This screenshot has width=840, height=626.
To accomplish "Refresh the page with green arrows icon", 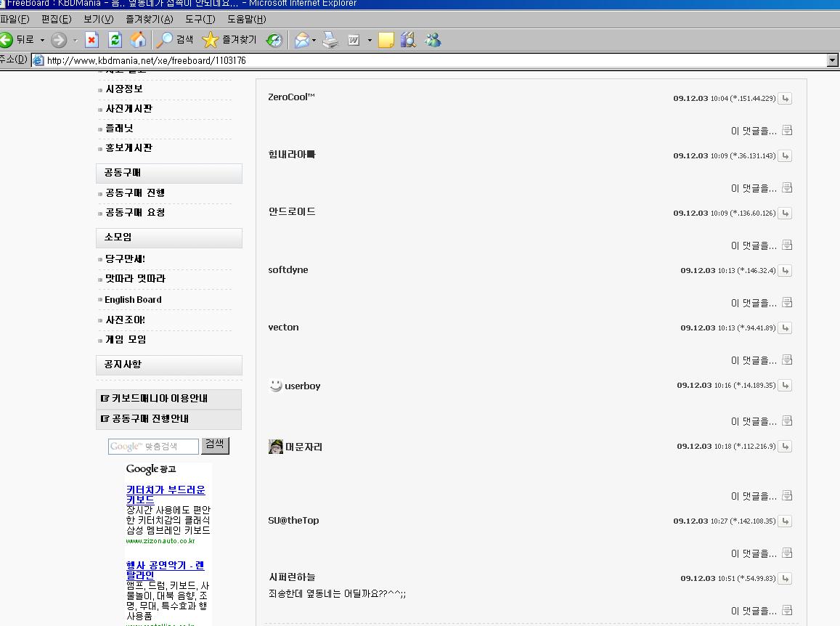I will 115,40.
